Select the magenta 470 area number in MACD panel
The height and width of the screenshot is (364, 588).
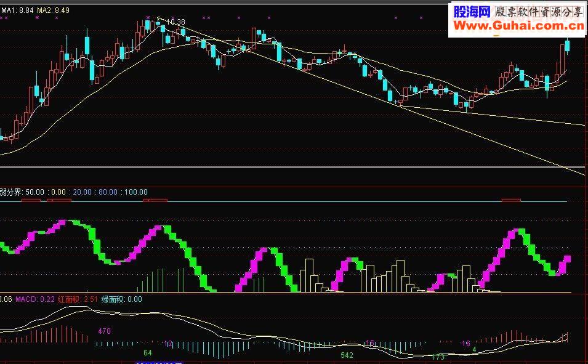105,331
